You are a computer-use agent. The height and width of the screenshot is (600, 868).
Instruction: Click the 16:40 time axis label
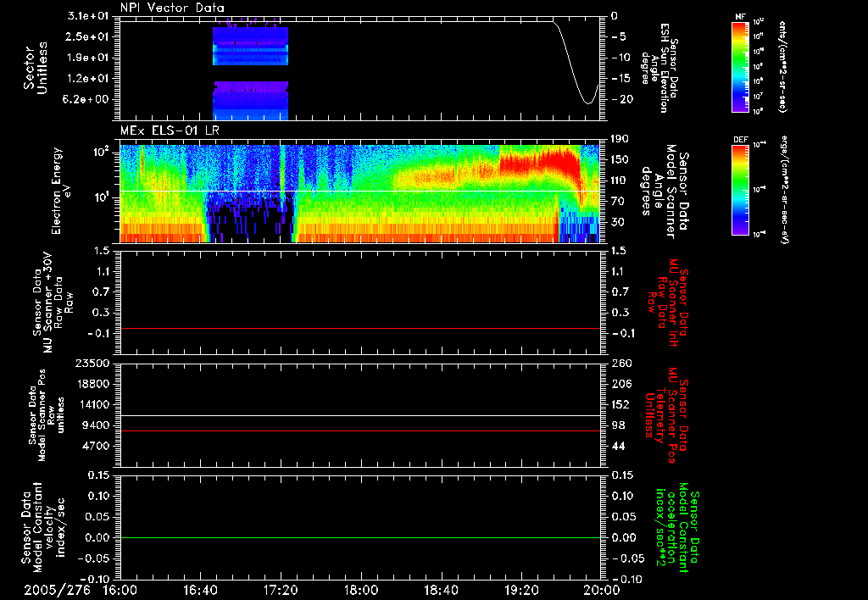coord(200,590)
